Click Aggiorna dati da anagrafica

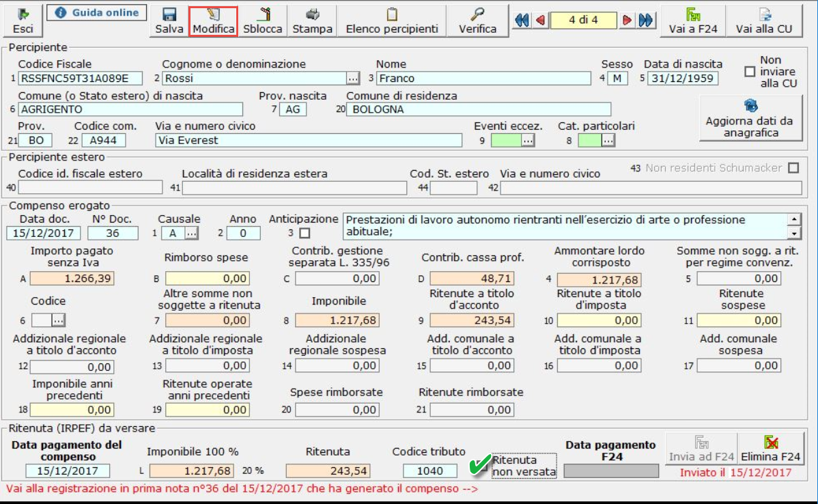750,119
